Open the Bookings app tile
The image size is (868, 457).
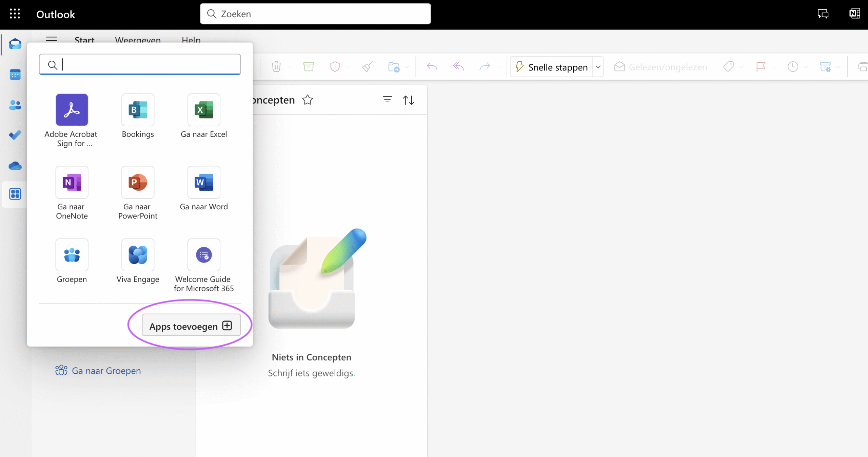coord(138,110)
